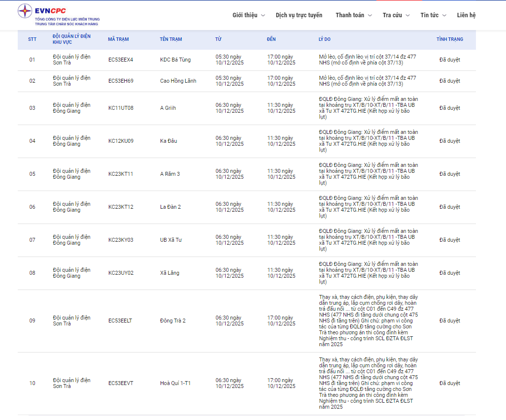Open the Tin tức dropdown chevron

coord(444,15)
